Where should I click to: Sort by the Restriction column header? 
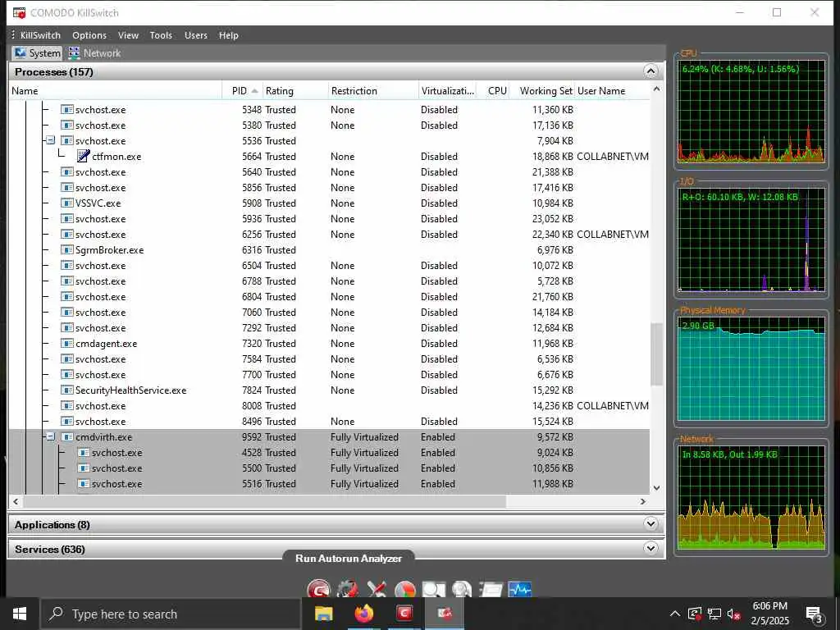tap(373, 90)
